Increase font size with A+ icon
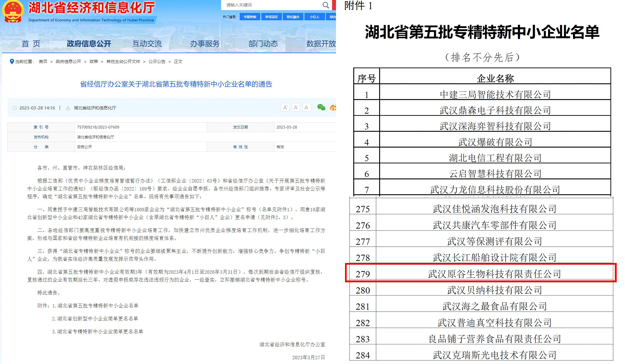The image size is (625, 364). click(285, 107)
